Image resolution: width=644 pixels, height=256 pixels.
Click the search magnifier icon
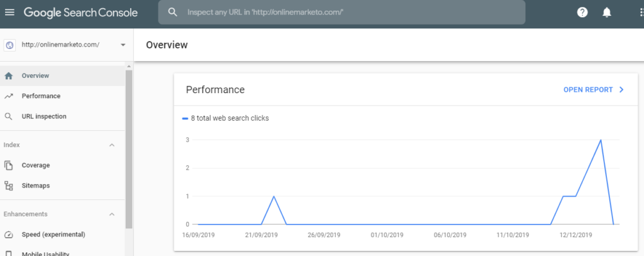click(173, 12)
